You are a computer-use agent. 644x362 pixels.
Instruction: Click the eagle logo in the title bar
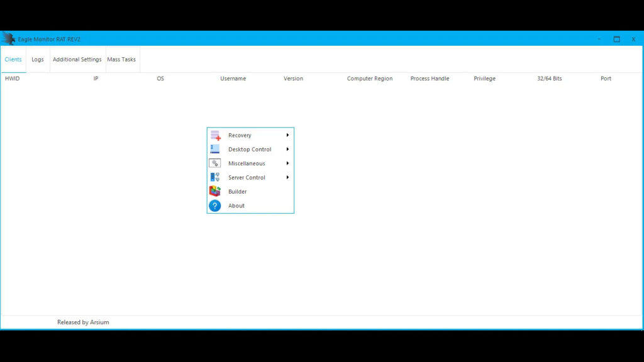pyautogui.click(x=8, y=38)
